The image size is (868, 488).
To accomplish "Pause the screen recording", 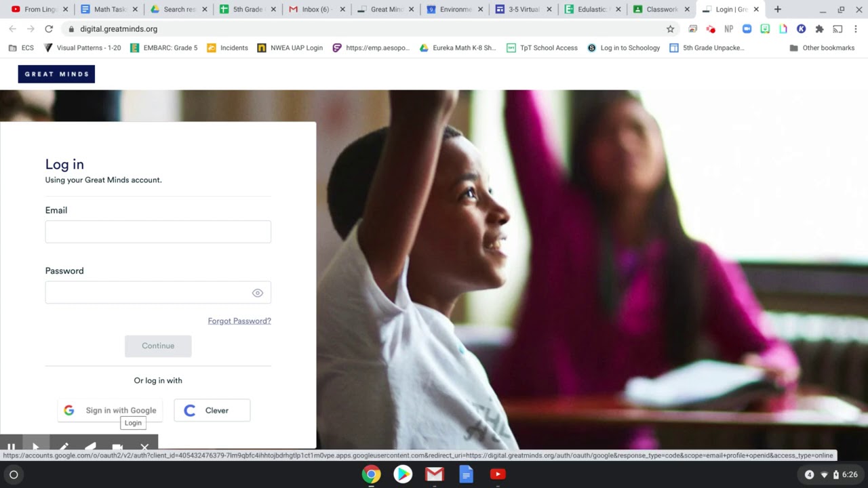I will [11, 447].
